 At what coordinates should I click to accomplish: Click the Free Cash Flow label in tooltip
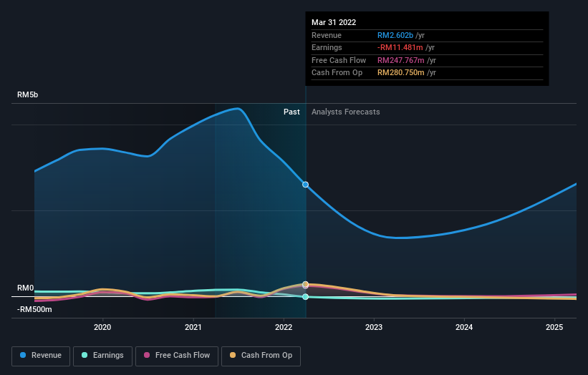pyautogui.click(x=339, y=60)
